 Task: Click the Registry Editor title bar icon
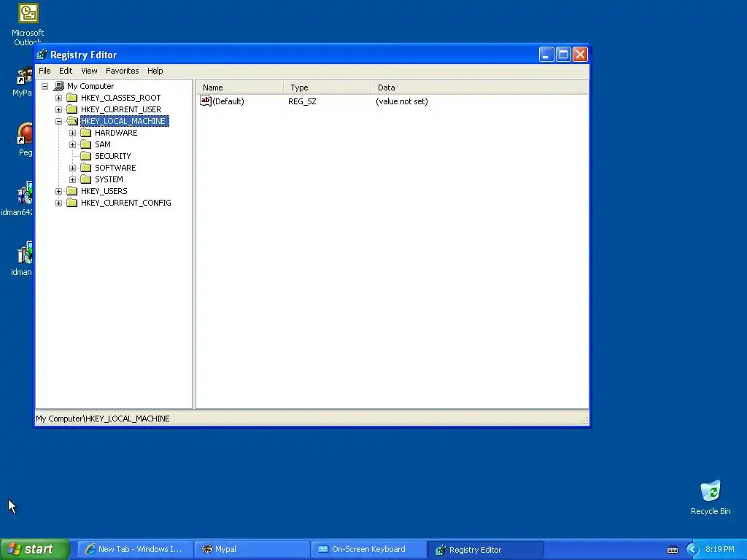point(42,55)
